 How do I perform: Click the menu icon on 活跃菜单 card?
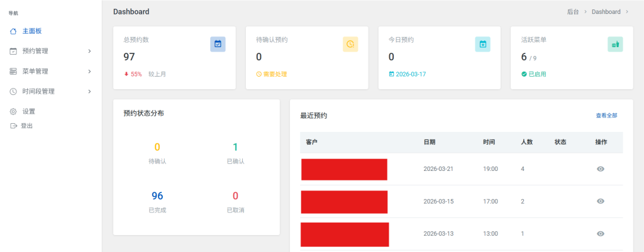[x=615, y=44]
